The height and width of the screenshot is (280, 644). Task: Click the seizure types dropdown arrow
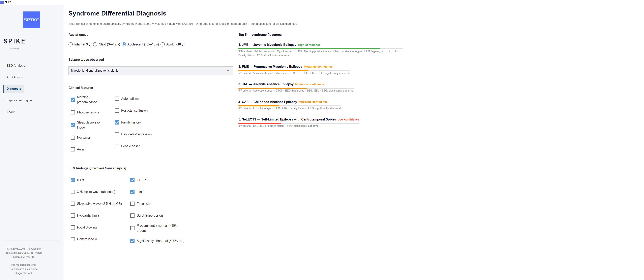[228, 71]
